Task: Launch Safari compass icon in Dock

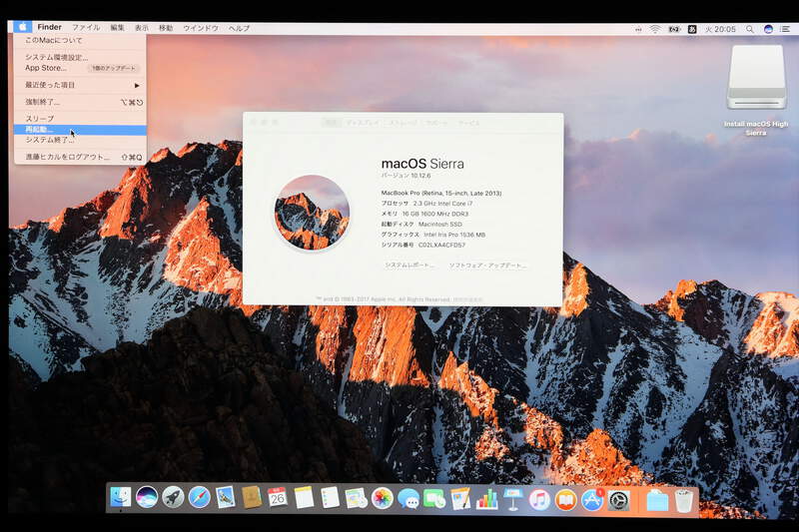Action: 199,497
